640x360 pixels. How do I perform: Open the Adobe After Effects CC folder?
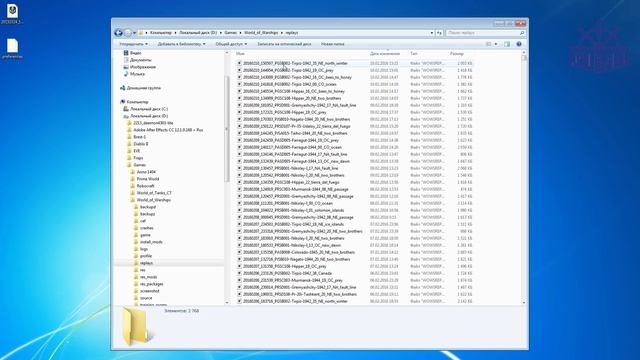tap(165, 130)
